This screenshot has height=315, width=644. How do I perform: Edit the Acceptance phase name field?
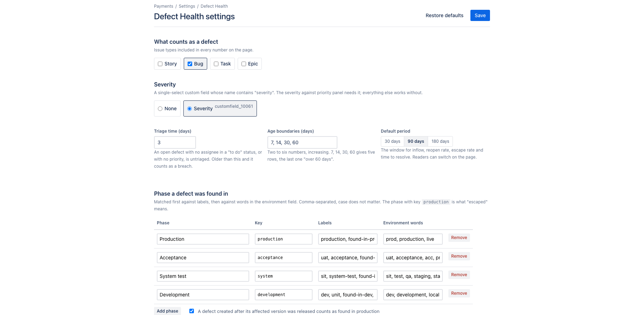203,258
